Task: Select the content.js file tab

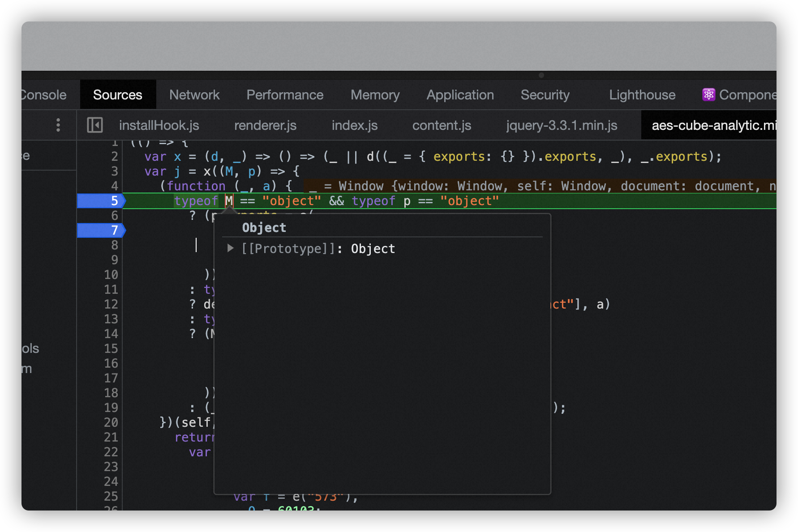Action: 442,125
